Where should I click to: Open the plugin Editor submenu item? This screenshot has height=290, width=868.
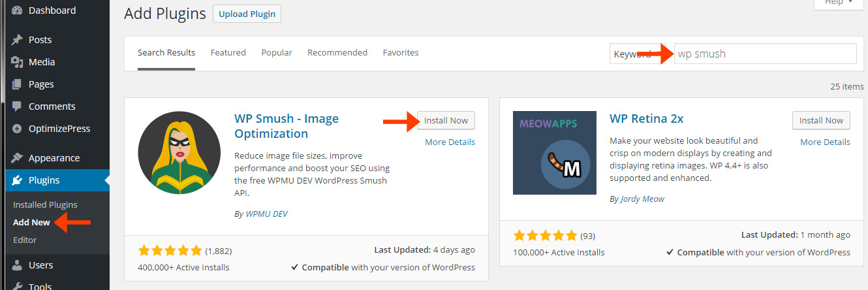tap(25, 240)
